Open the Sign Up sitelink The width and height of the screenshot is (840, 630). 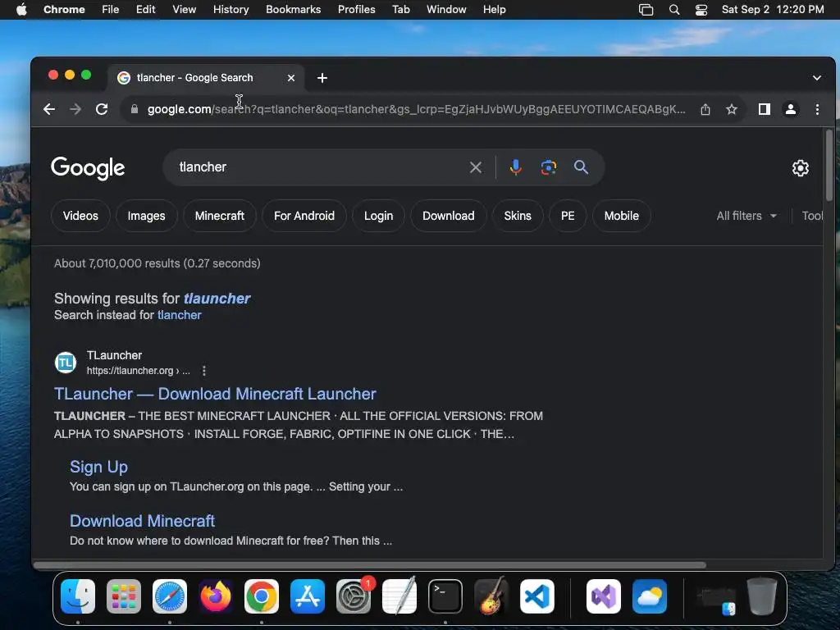point(98,467)
